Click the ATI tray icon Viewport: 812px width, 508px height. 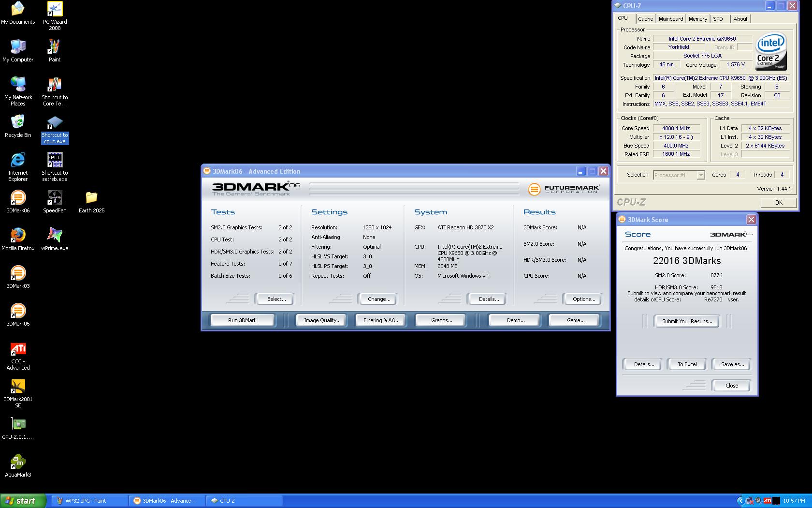(768, 501)
